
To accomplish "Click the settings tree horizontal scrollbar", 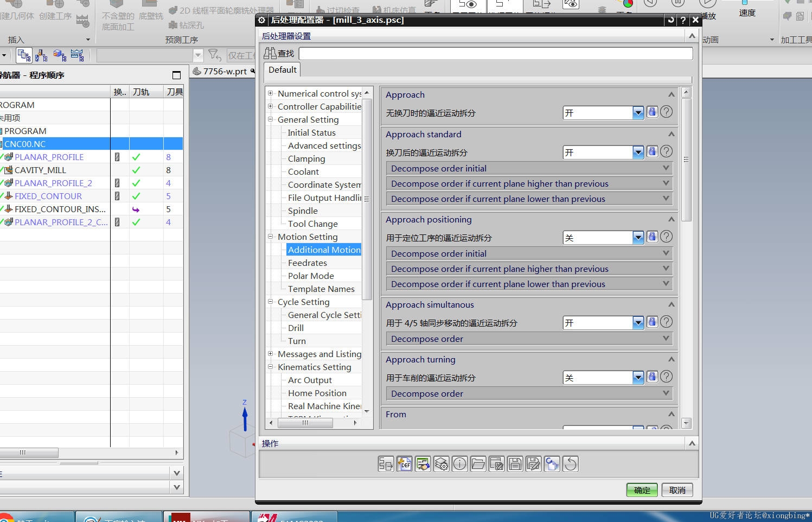I will tap(305, 423).
